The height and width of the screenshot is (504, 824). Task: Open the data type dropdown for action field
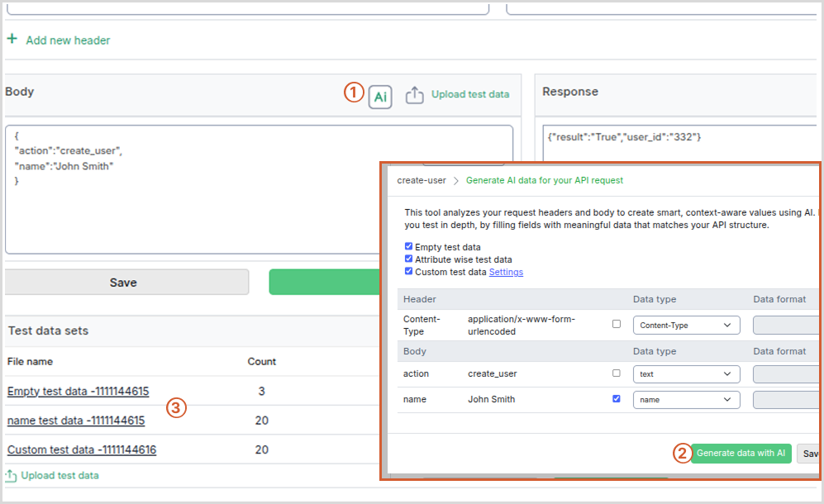[x=686, y=373]
